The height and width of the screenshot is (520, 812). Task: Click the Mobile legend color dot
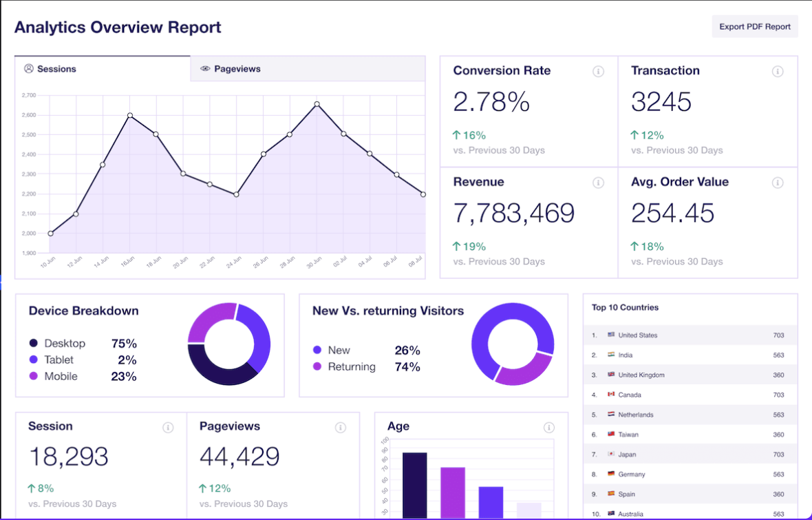point(34,376)
